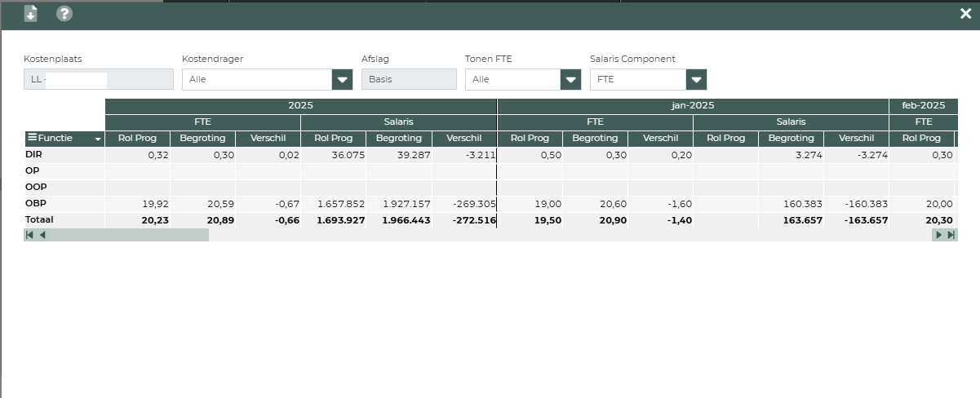Jump to first column with scroll-start arrow
This screenshot has height=398, width=980.
point(30,235)
